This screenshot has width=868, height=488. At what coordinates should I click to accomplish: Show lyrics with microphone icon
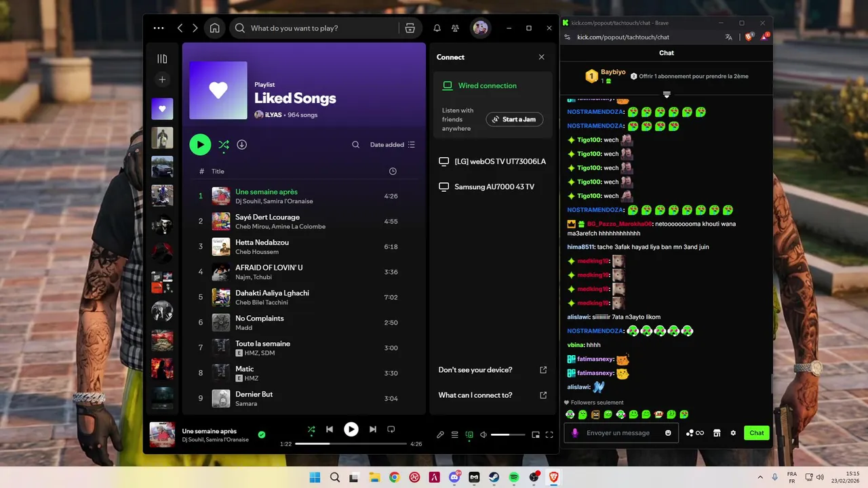[x=440, y=434]
